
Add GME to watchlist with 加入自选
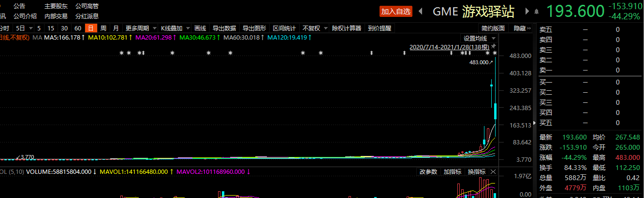pos(396,12)
